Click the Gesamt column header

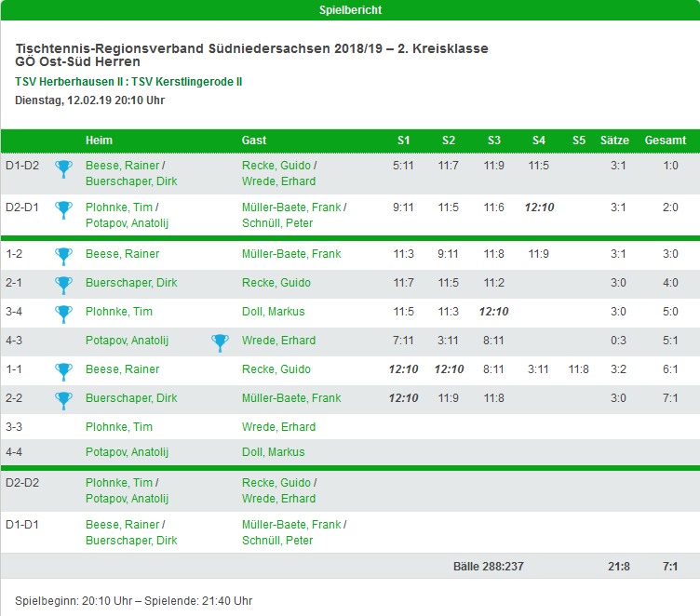pos(666,141)
